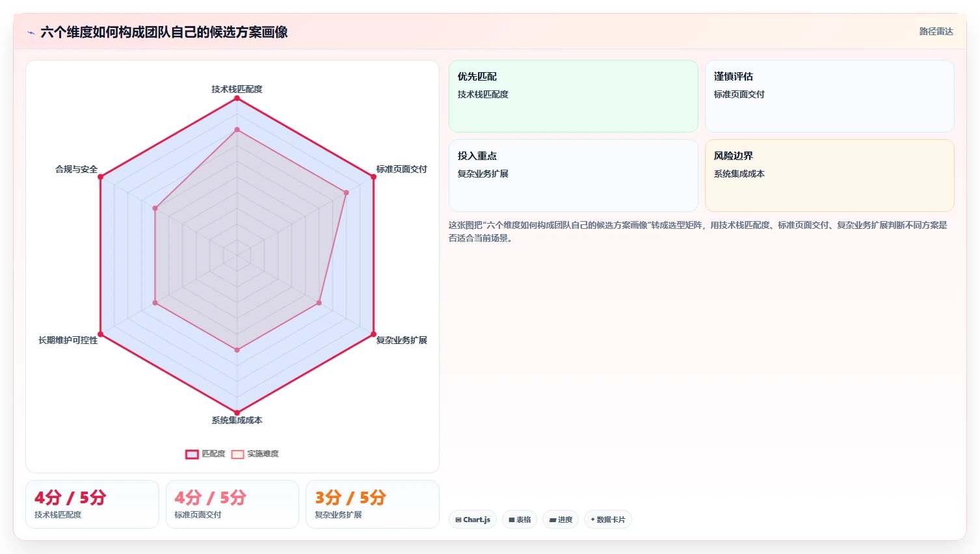Click the 系统集成成本 radar axis label
Viewport: 980px width, 554px height.
pyautogui.click(x=237, y=420)
